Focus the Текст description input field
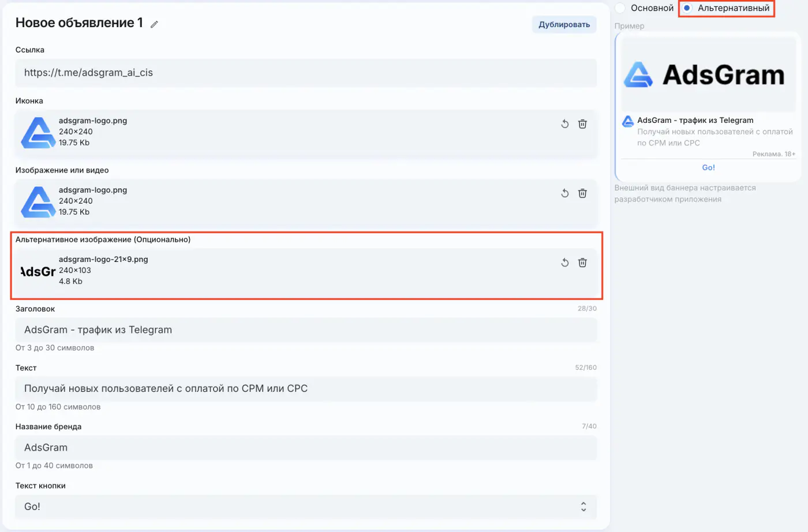Screen dimensions: 808x532 306,389
